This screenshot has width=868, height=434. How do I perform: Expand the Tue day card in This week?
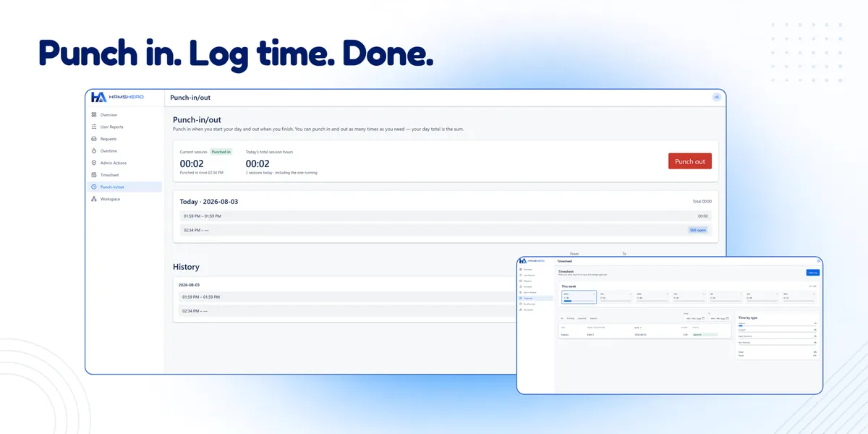[616, 297]
